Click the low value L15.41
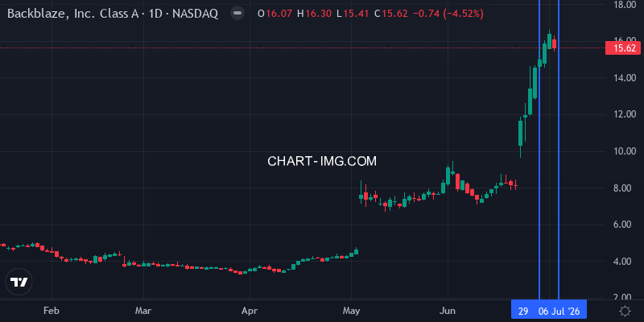644x322 pixels. point(353,14)
